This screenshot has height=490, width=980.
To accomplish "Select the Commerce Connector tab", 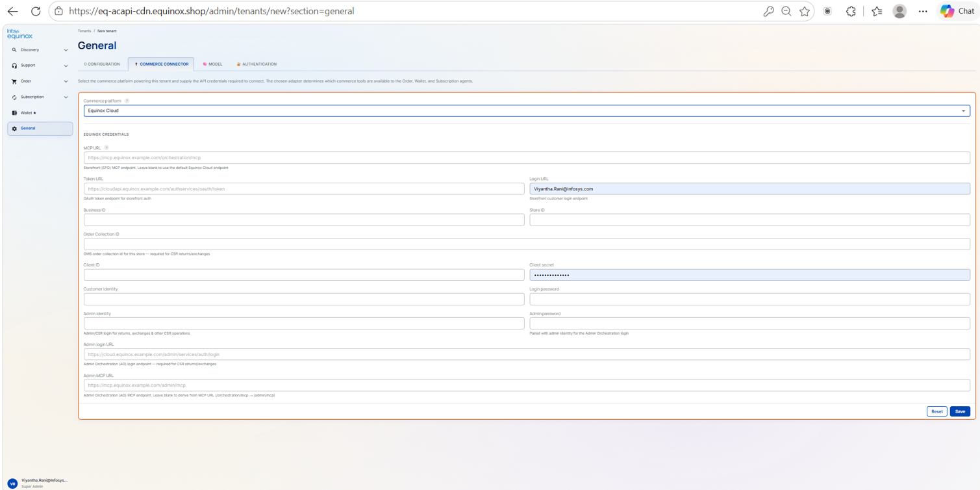I will 161,64.
